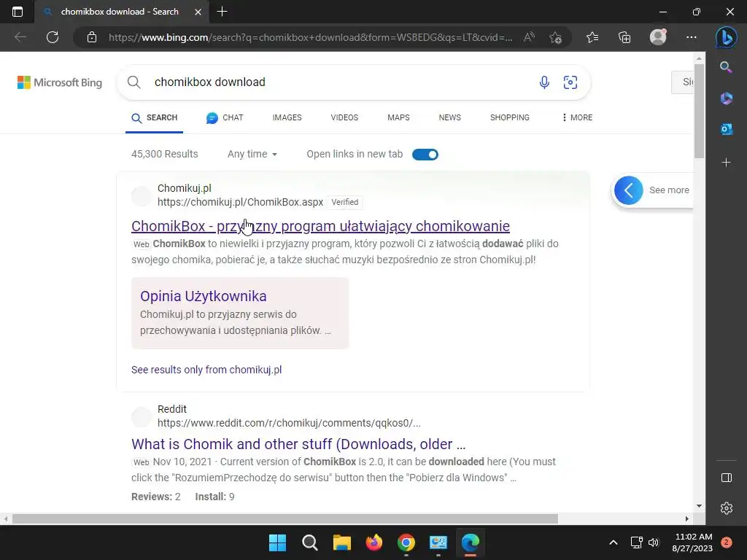Toggle Open links in new tab switch

(x=425, y=155)
